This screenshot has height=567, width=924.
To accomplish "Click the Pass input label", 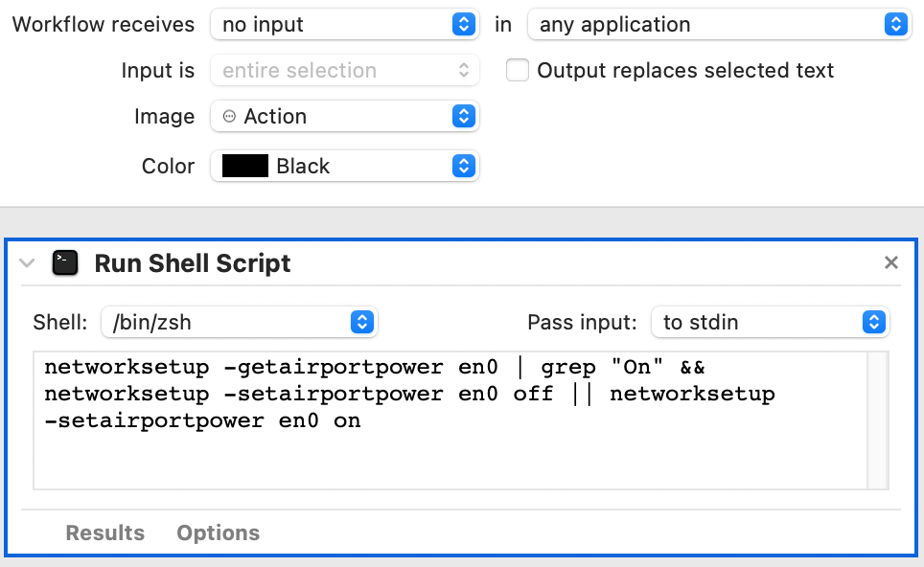I will (x=582, y=323).
